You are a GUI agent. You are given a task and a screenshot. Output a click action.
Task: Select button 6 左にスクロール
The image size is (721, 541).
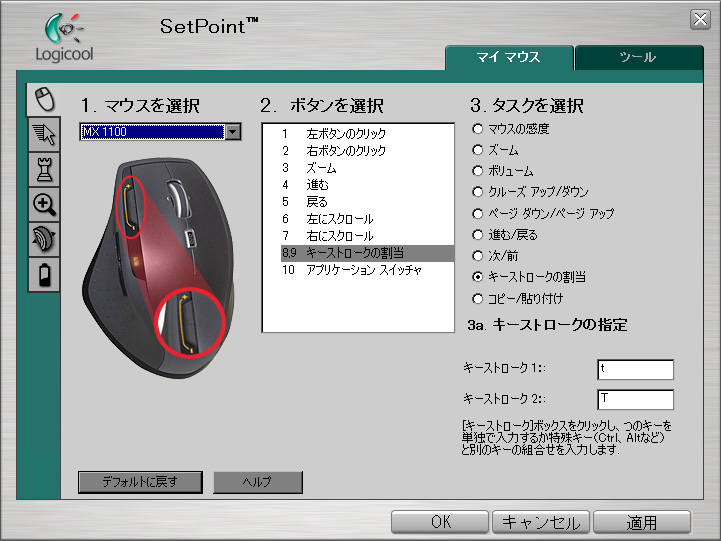(367, 219)
